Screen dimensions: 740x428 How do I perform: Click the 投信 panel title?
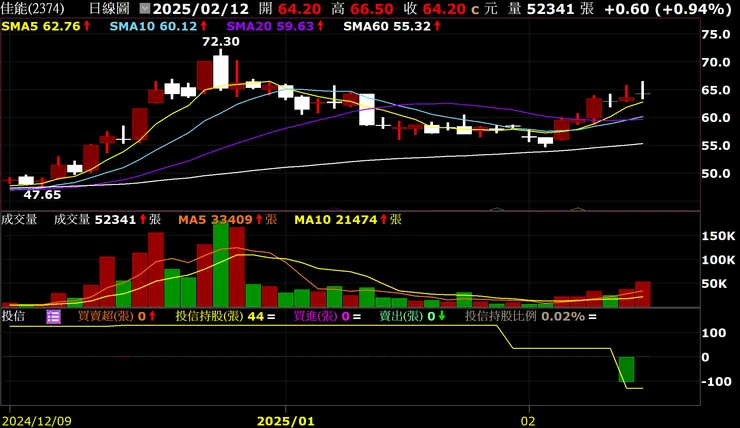13,316
